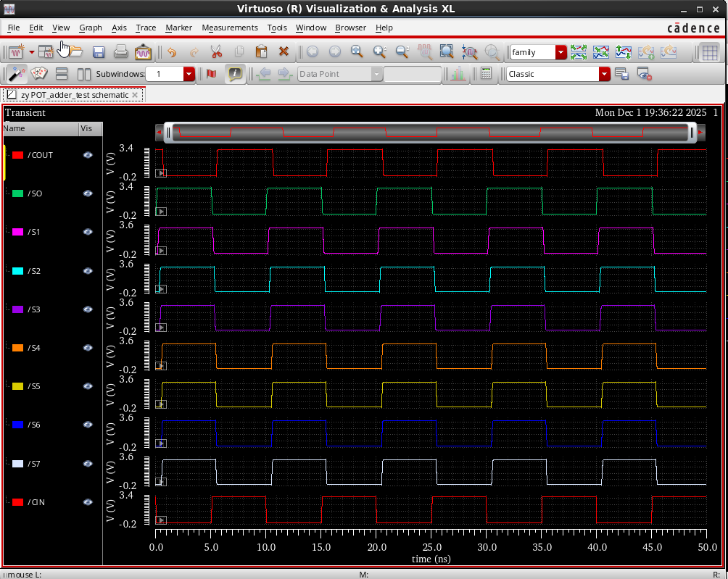Toggle visibility of /S3 trace
728x579 pixels.
[x=88, y=309]
